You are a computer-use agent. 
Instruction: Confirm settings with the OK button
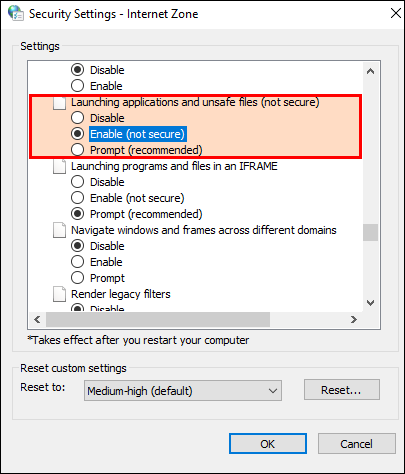click(x=268, y=444)
